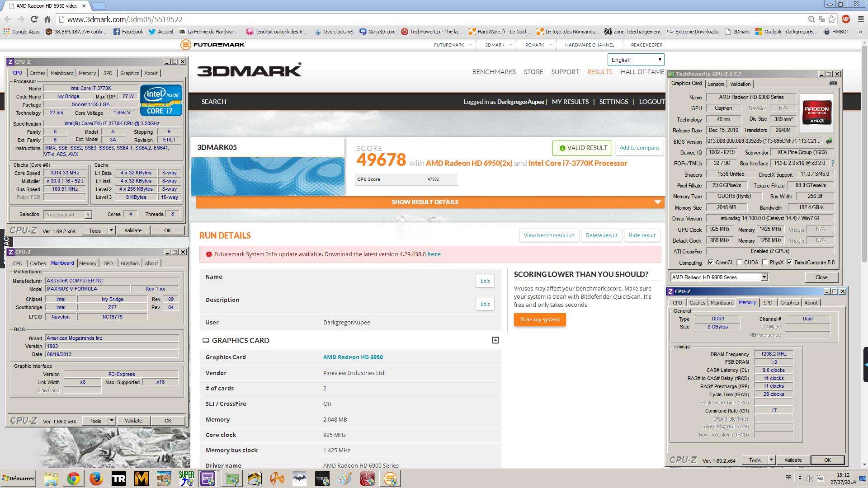Click the AMD Radeon HD 6950 link
Image resolution: width=868 pixels, height=488 pixels.
click(x=353, y=357)
